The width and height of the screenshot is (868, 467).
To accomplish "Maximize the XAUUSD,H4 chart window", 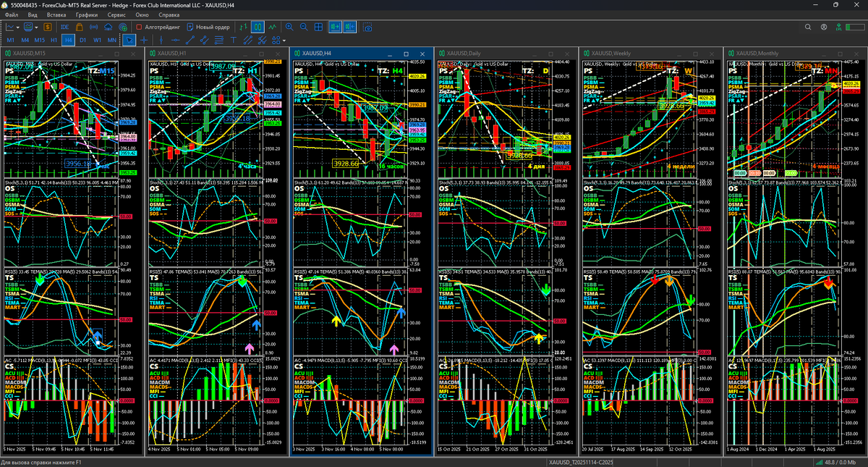I will [x=406, y=54].
